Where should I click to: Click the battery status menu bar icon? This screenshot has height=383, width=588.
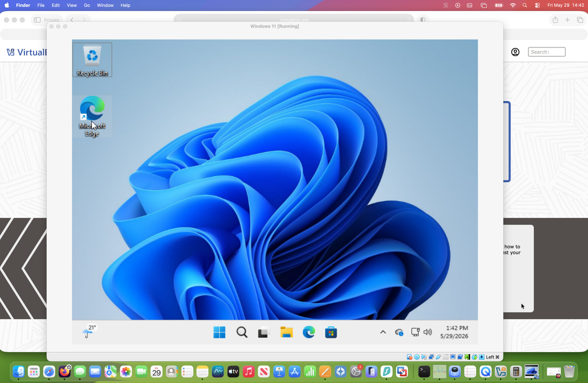point(499,5)
